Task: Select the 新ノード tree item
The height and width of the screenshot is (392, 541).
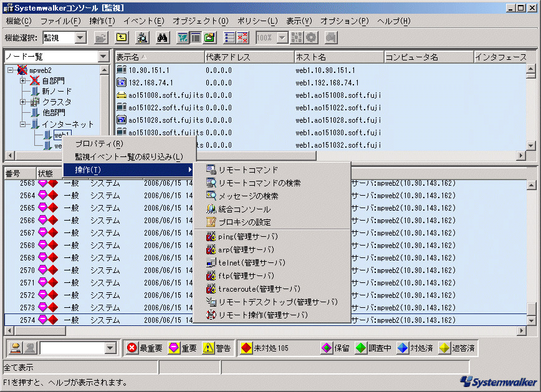Action: 57,91
